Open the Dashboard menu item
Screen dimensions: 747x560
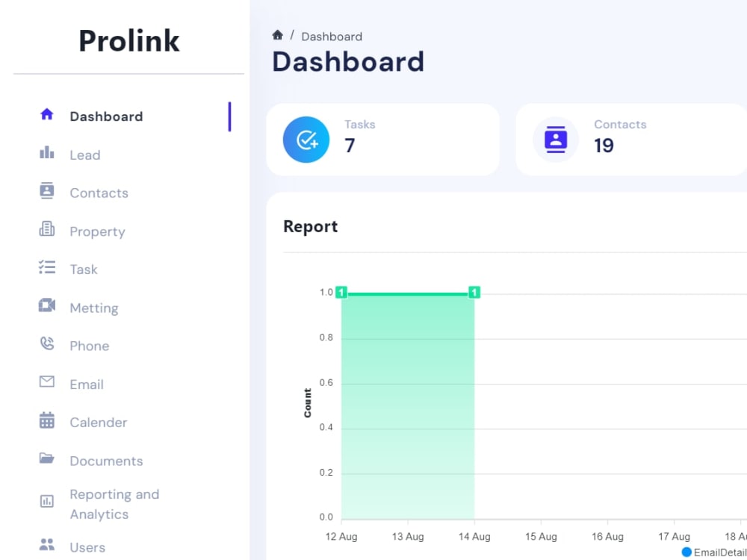[106, 116]
